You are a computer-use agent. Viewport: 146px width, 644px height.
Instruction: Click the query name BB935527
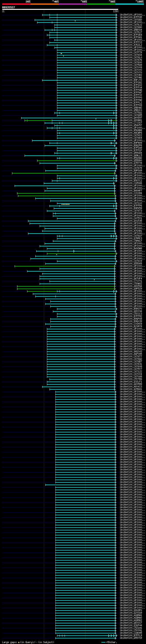pos(8,8)
